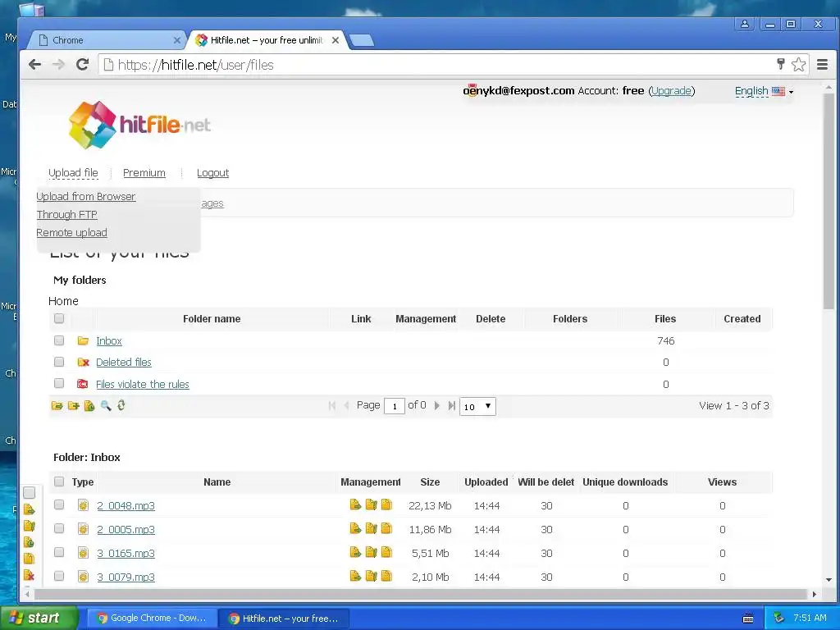Tick the checkbox next to Inbox folder

59,340
